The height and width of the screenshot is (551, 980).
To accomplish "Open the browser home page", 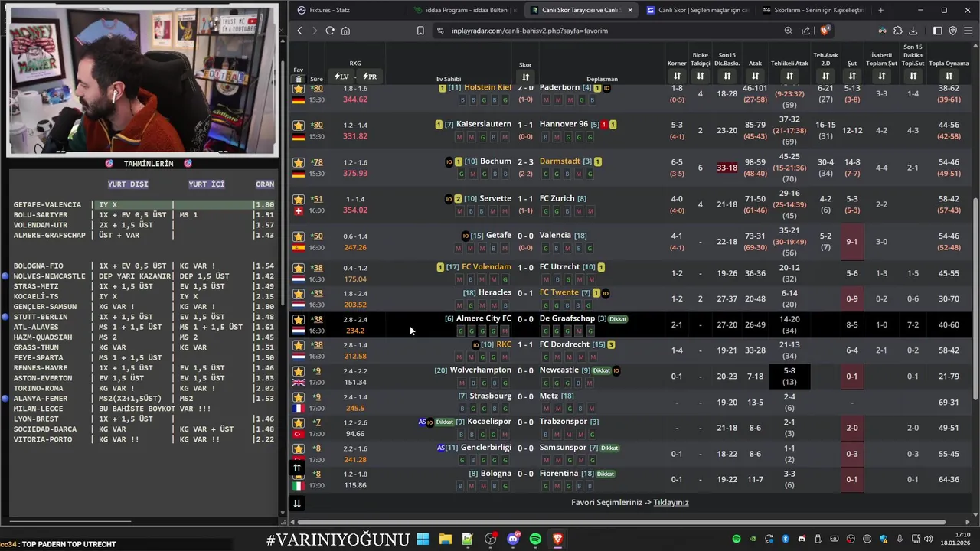I will (345, 31).
